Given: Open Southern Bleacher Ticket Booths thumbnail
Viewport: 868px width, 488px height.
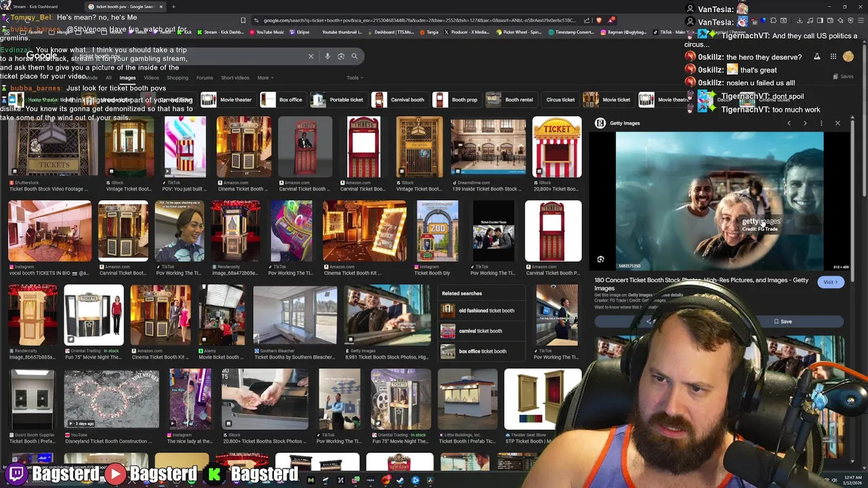Looking at the screenshot, I should tap(294, 315).
